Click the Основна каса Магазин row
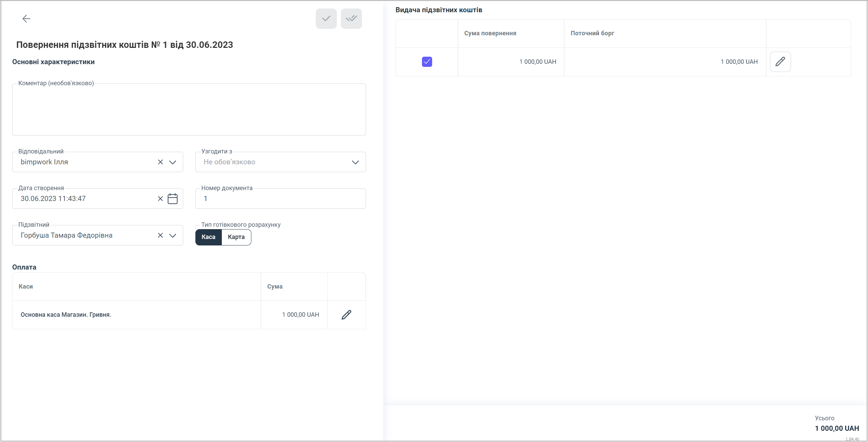 [x=66, y=315]
